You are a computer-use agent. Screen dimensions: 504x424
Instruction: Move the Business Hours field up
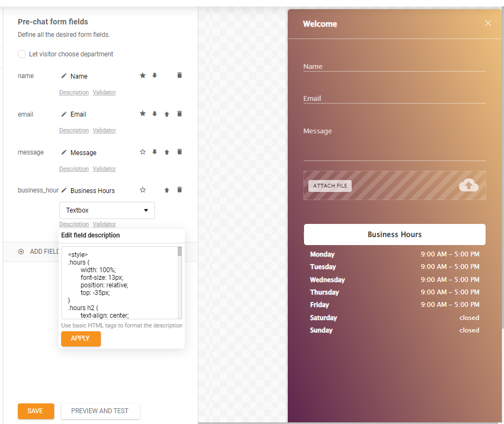tap(167, 190)
